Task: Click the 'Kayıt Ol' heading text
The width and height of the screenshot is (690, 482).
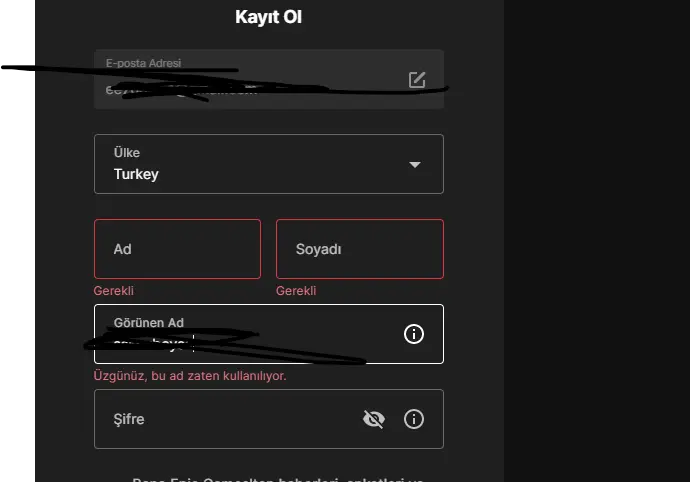Action: click(268, 17)
